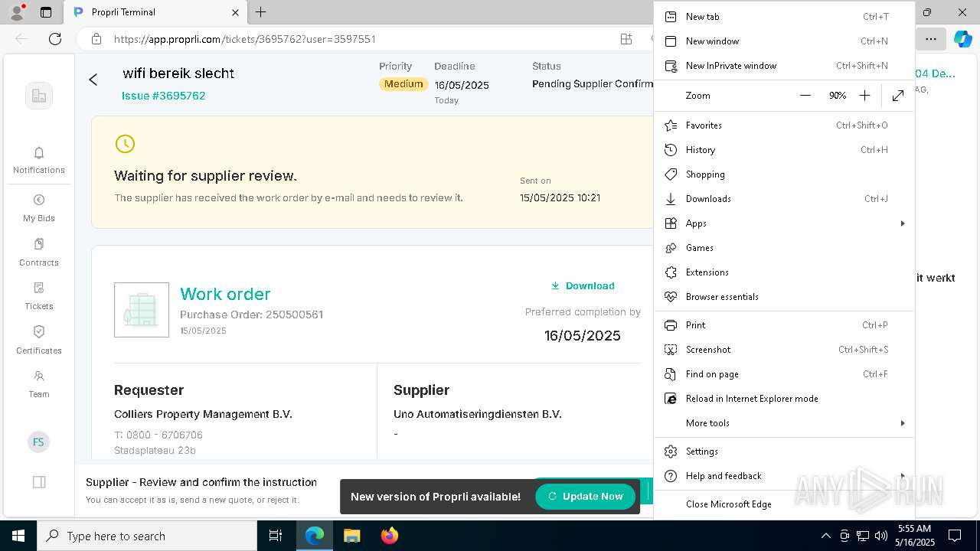This screenshot has width=980, height=551.
Task: Click Microsoft Edge on the taskbar
Action: click(x=315, y=536)
